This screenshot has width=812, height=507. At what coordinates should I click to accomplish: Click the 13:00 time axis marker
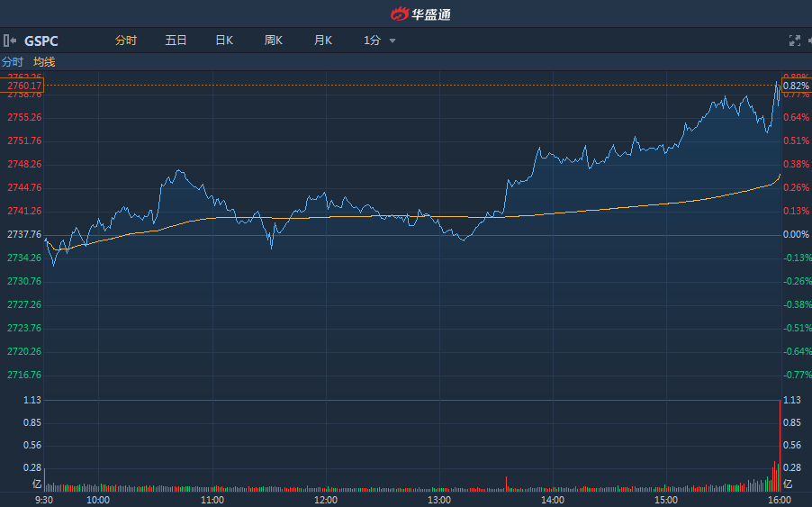click(x=439, y=500)
